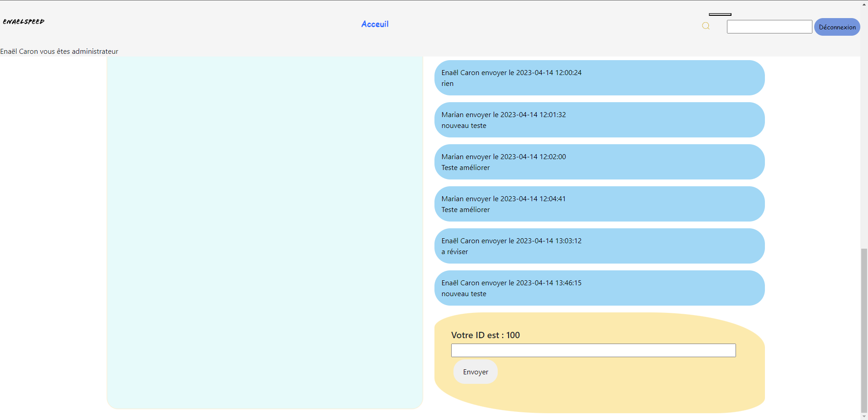Screen dimensions: 868x420
Task: Select the 'rien' message from Enaël Caron
Action: pyautogui.click(x=599, y=77)
